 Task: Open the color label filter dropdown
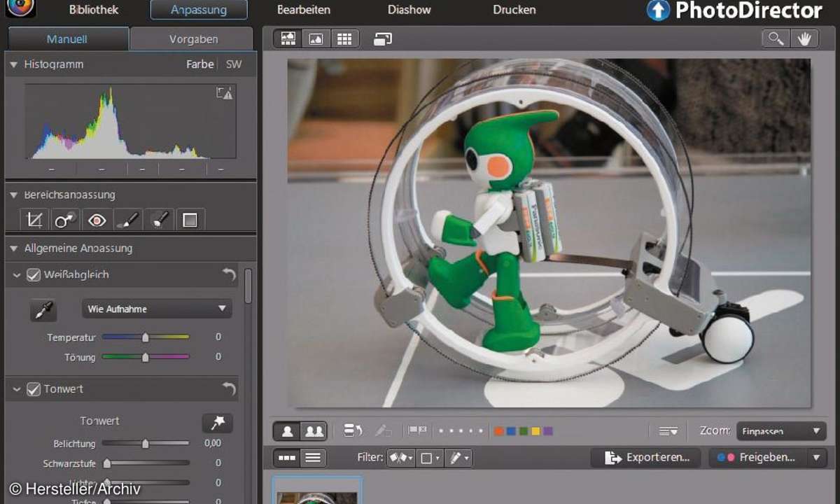tap(429, 458)
